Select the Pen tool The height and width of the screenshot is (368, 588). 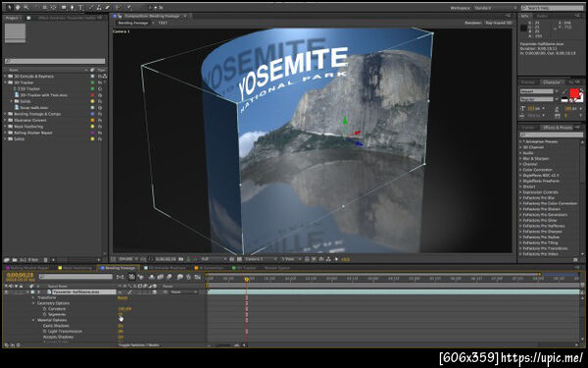[72, 7]
